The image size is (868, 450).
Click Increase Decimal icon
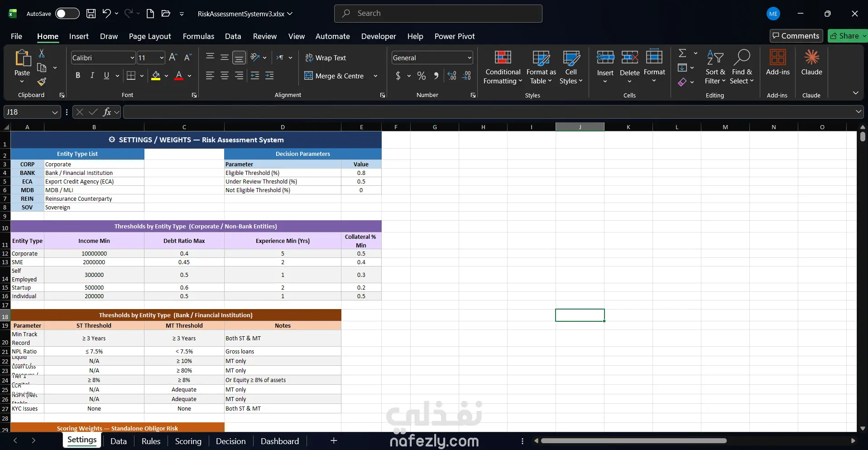tap(452, 76)
